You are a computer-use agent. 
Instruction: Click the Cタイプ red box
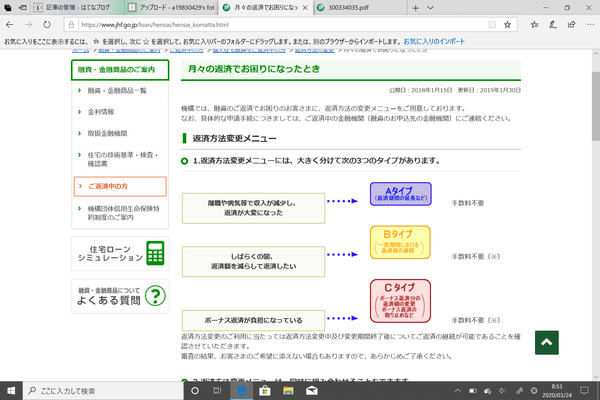[400, 301]
